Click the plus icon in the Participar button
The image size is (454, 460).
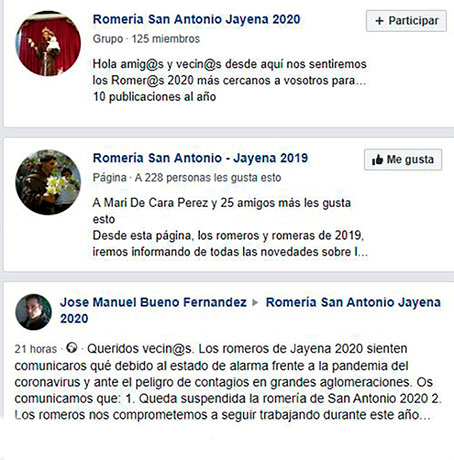379,21
